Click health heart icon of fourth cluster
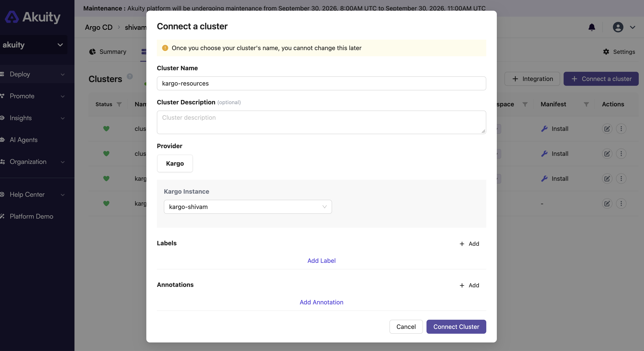This screenshot has height=351, width=644. 106,204
